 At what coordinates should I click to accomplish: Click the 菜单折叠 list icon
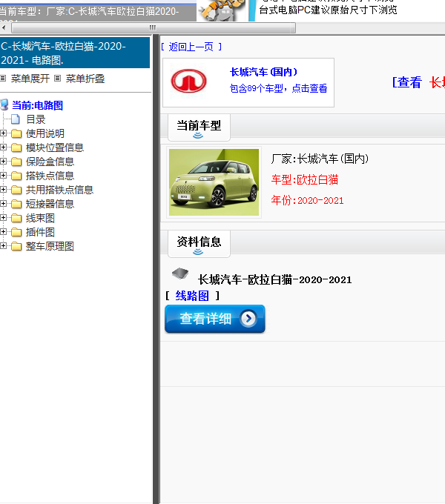click(x=58, y=78)
